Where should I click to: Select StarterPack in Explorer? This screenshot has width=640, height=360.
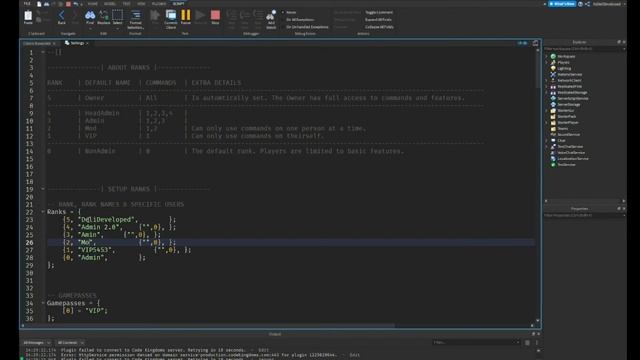click(567, 116)
